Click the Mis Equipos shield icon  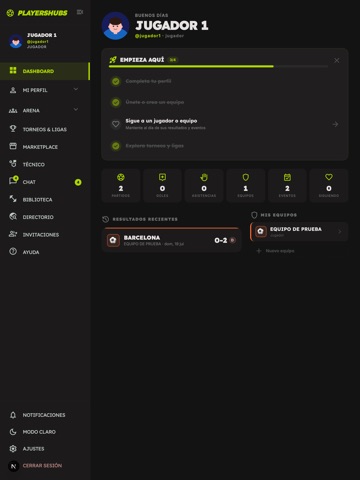[254, 215]
